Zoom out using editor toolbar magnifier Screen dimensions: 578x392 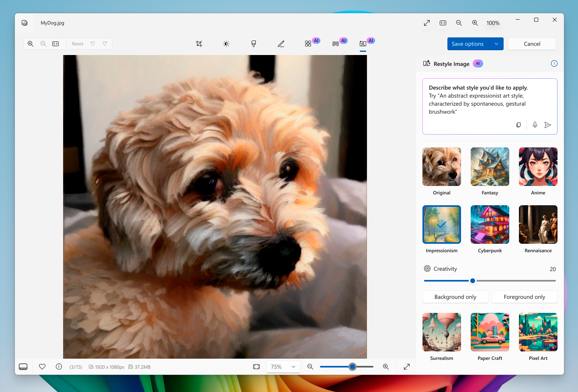pyautogui.click(x=43, y=44)
